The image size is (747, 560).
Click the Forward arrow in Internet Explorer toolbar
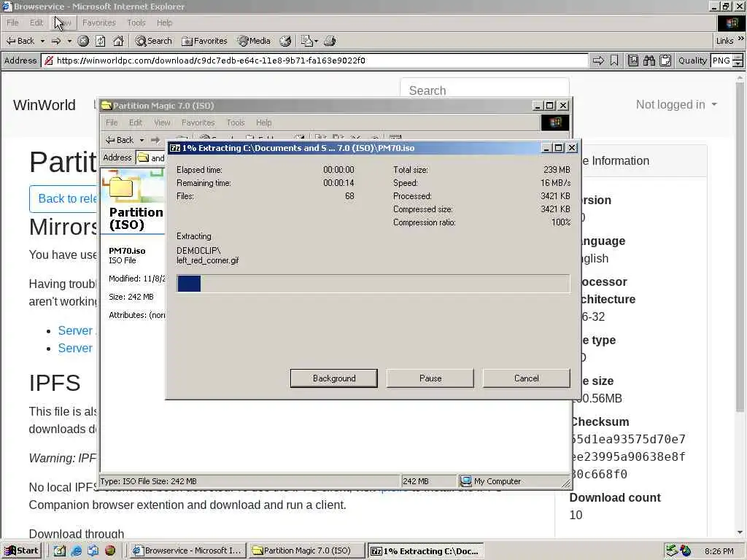56,41
